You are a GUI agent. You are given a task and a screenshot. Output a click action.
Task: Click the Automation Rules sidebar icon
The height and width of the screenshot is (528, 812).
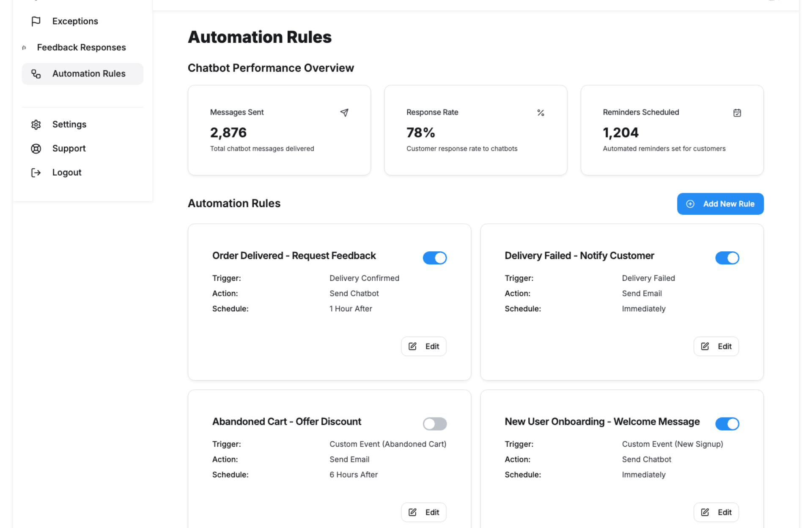(36, 74)
